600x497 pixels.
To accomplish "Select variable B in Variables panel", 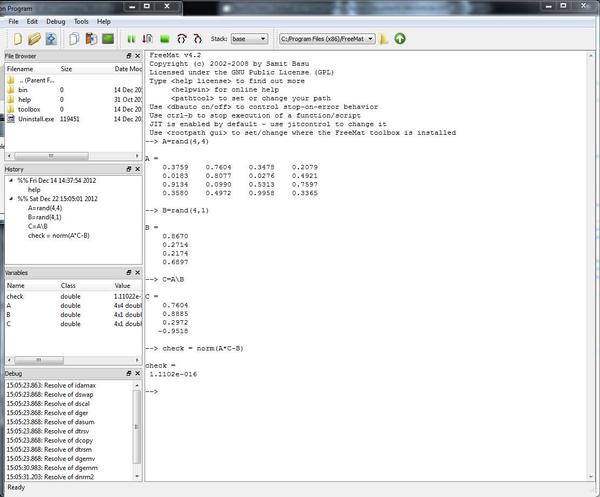I will (73, 315).
